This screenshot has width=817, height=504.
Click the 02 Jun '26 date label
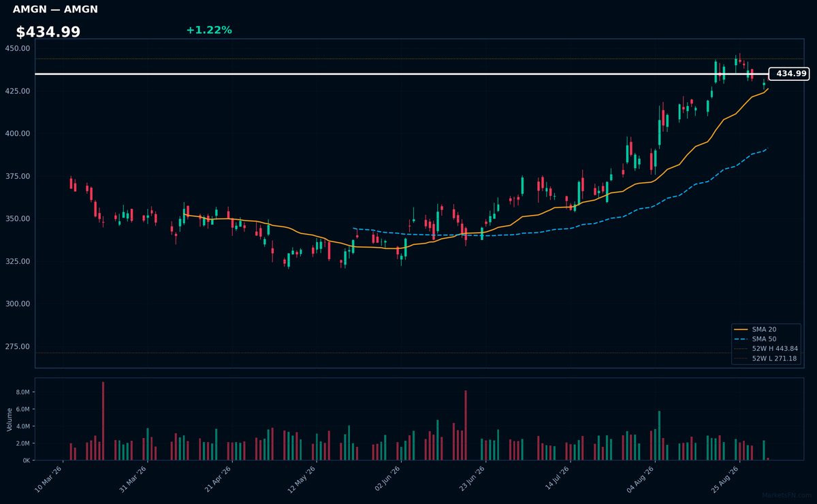pyautogui.click(x=387, y=478)
